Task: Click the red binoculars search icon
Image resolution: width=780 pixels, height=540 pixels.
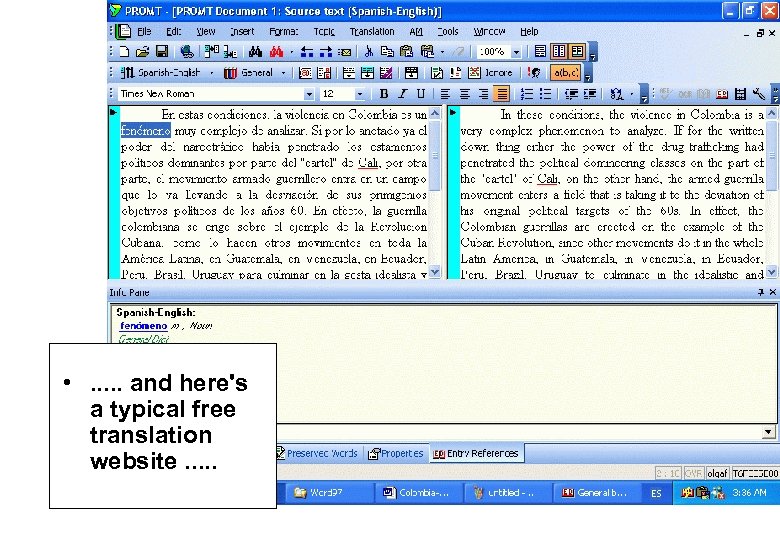Action: coord(276,52)
